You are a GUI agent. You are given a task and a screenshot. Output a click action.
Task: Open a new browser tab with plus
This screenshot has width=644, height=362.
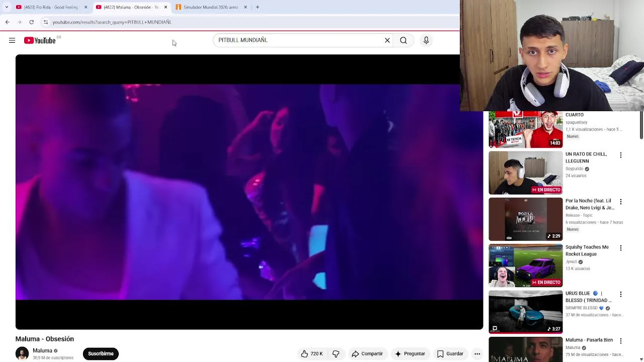tap(258, 7)
